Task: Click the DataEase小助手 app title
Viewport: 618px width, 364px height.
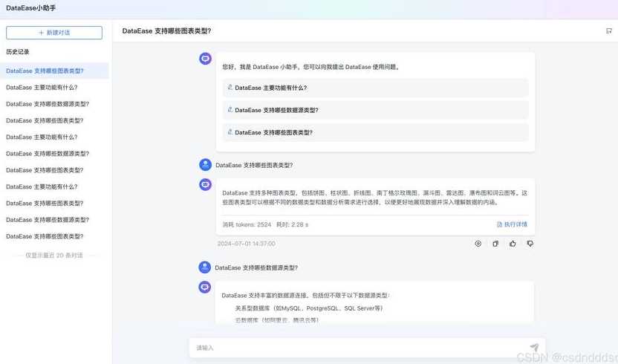Action: (x=30, y=8)
